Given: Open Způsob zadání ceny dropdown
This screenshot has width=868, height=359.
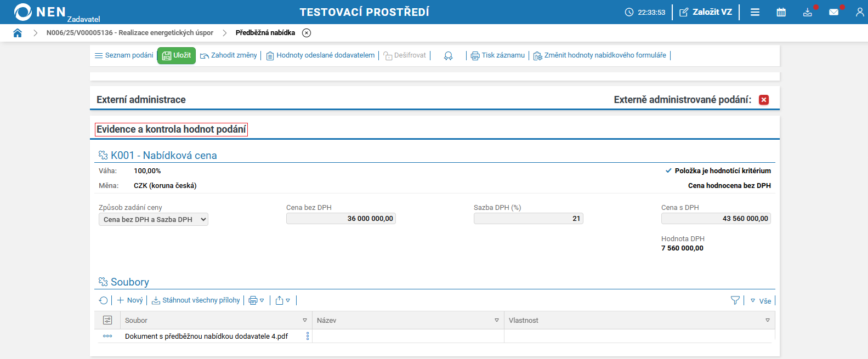Looking at the screenshot, I should click(x=154, y=219).
